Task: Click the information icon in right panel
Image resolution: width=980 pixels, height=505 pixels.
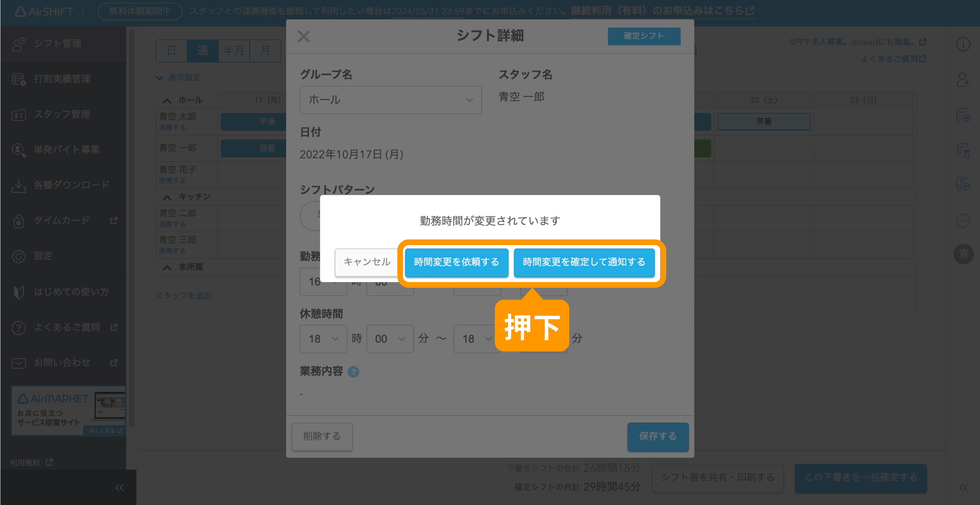Action: pos(963,44)
